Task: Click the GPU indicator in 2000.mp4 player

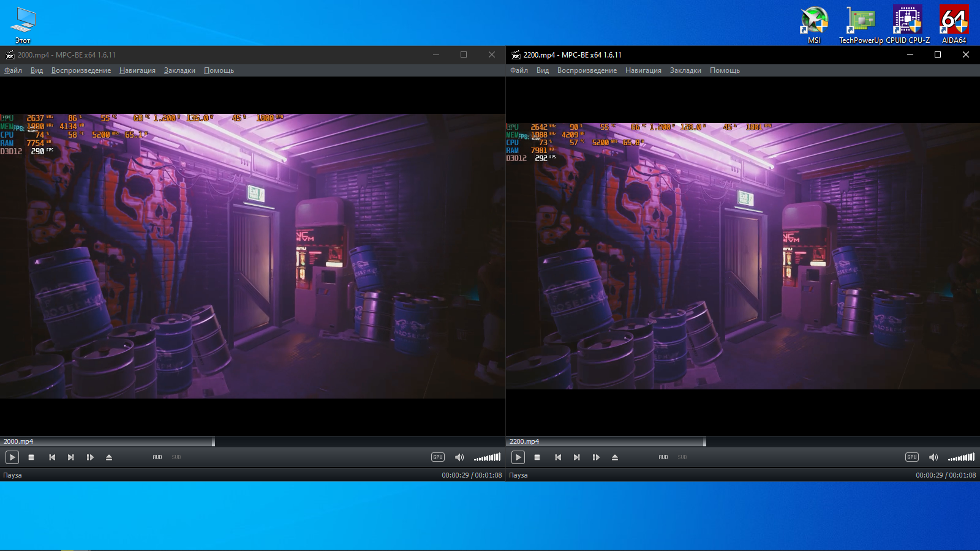Action: pos(438,457)
